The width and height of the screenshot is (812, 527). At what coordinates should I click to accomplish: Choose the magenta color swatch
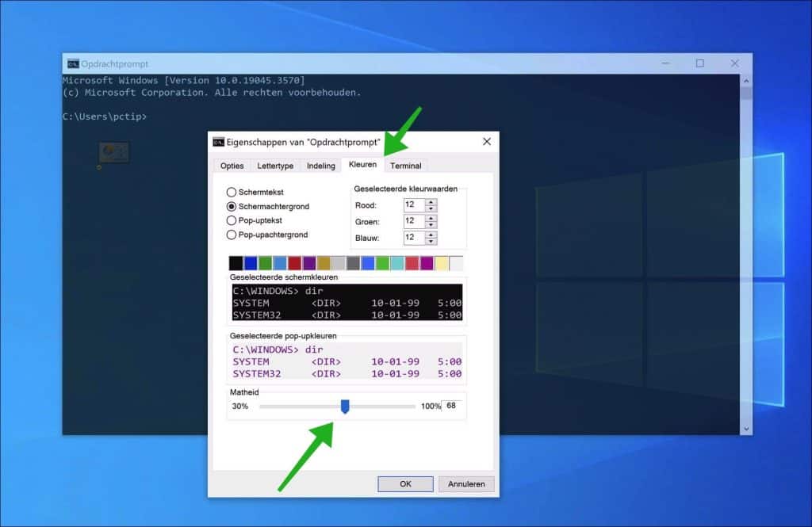point(427,263)
